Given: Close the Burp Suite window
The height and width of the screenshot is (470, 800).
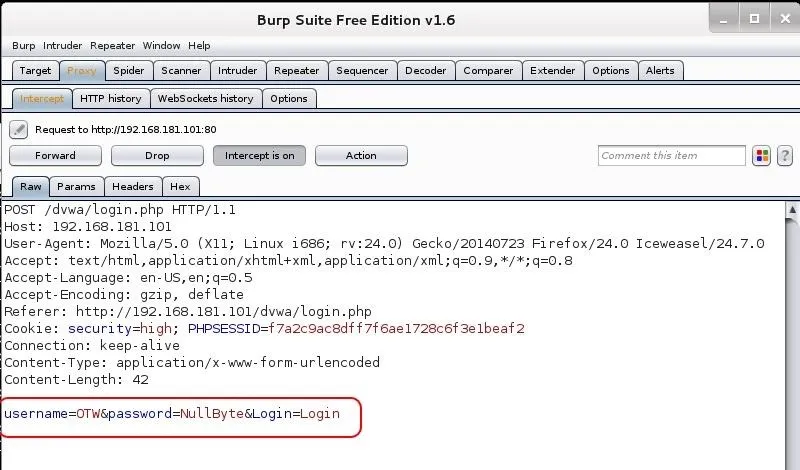Looking at the screenshot, I should click(x=786, y=19).
